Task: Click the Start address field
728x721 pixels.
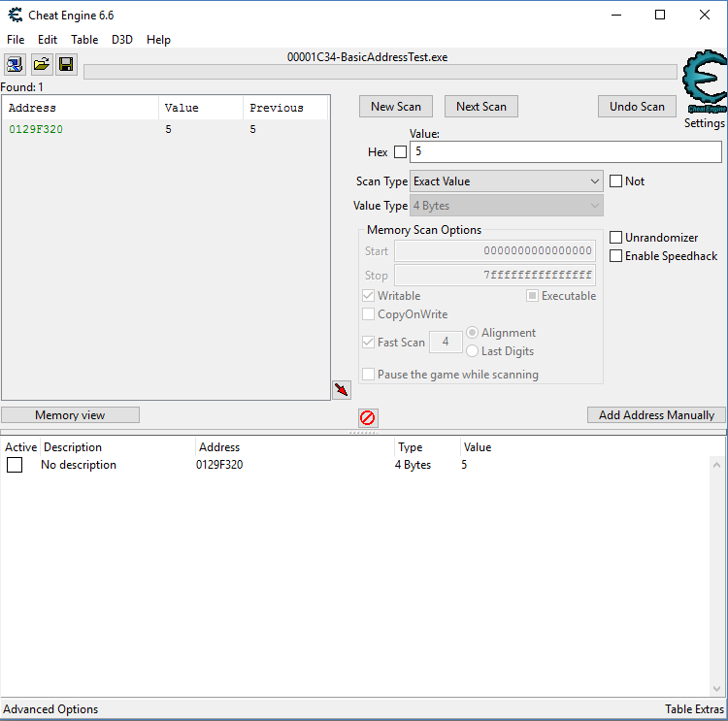Action: [x=495, y=250]
